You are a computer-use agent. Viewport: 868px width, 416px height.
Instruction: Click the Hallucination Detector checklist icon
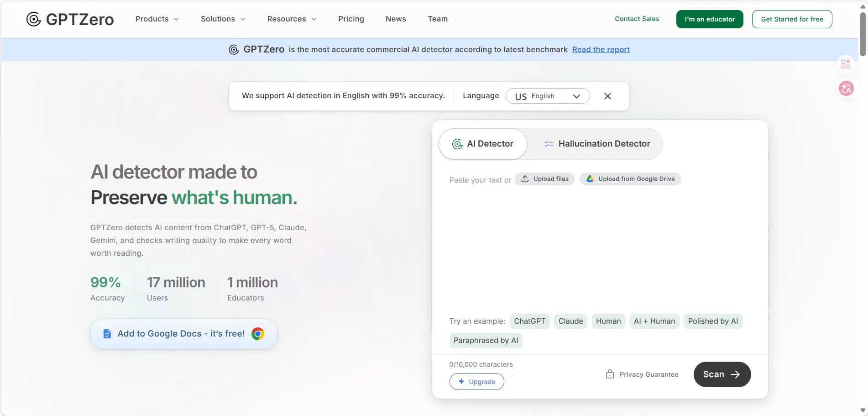click(x=549, y=144)
